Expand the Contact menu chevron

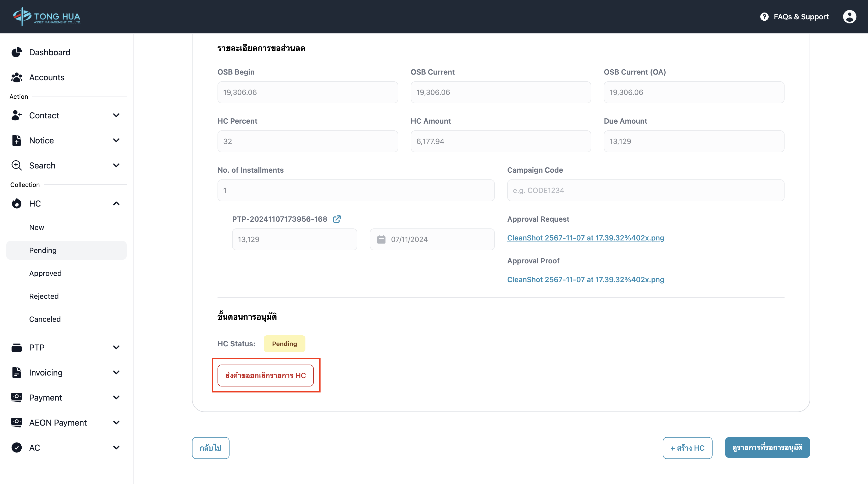click(x=116, y=115)
